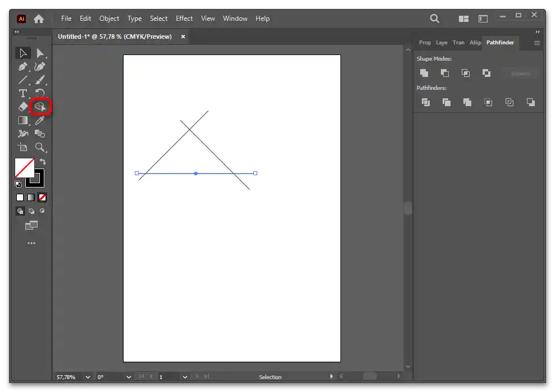This screenshot has width=555, height=392.
Task: Open the Effect menu
Action: (x=184, y=19)
